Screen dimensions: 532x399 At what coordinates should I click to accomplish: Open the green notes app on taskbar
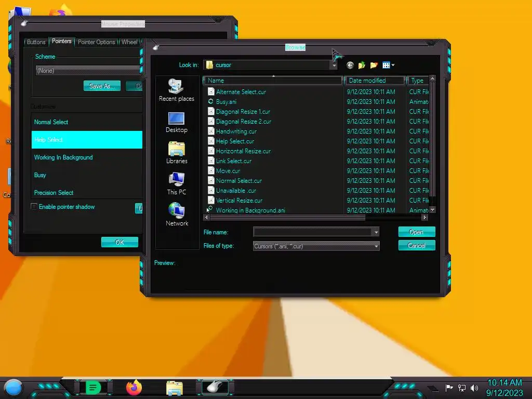click(94, 388)
